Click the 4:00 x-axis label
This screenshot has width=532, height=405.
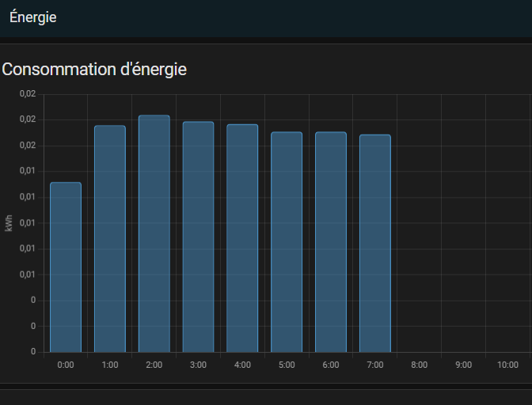coord(242,365)
